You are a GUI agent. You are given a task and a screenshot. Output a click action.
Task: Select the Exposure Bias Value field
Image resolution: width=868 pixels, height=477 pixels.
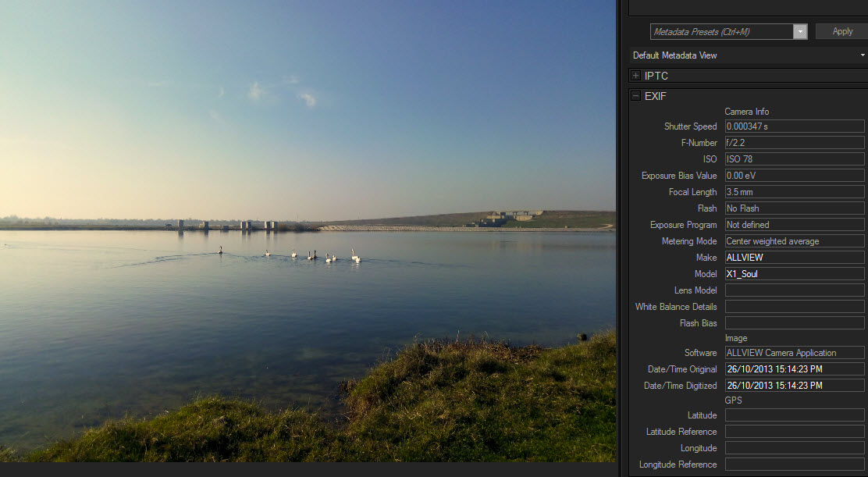(795, 176)
